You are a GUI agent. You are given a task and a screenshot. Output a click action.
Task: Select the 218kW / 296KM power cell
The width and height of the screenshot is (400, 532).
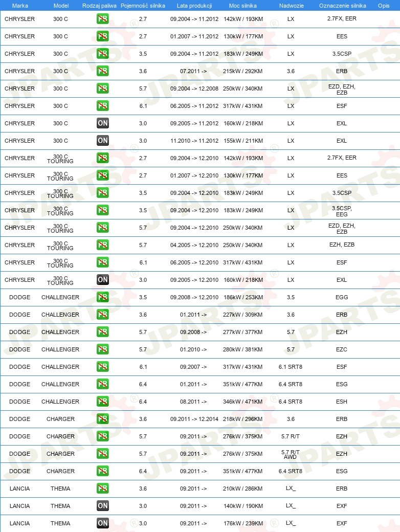click(x=242, y=419)
